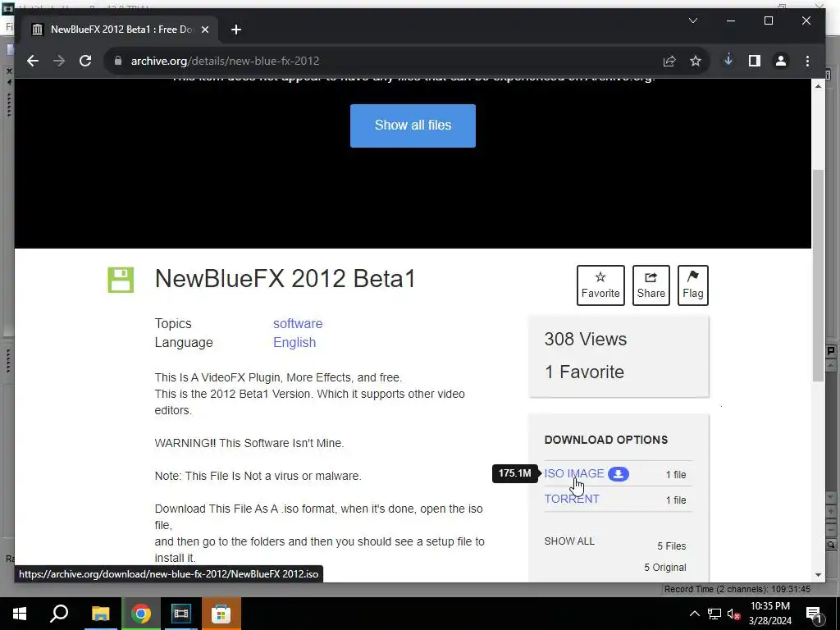Screen dimensions: 840x630
Task: Open the Windows Start menu
Action: 20,614
